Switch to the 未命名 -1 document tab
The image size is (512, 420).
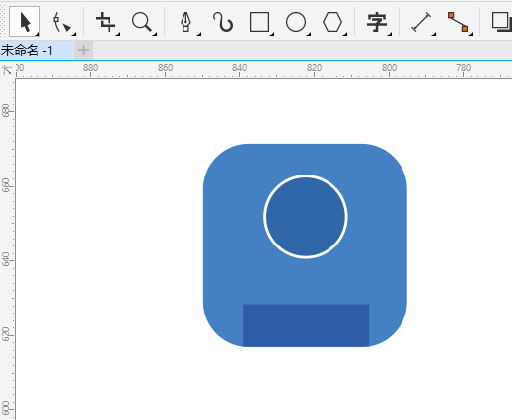point(37,50)
